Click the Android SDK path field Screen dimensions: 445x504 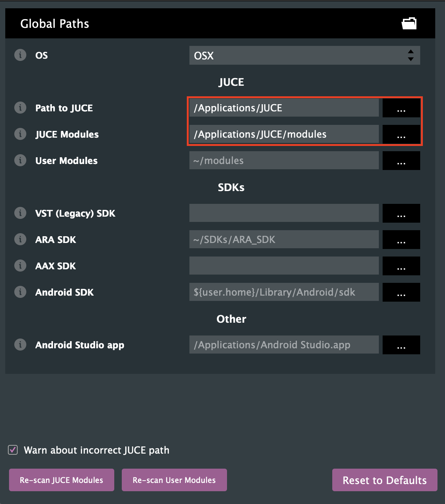click(x=284, y=292)
